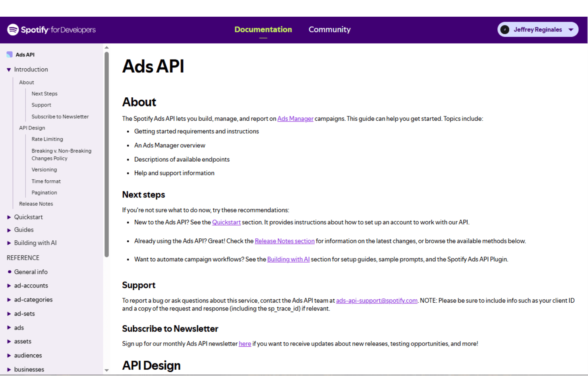
Task: Select General info reference item
Action: point(31,272)
